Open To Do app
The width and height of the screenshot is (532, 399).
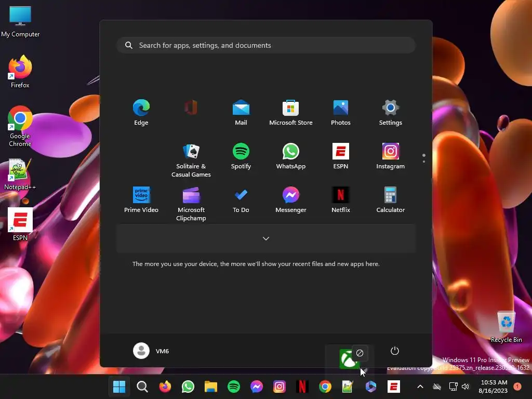[x=241, y=200]
